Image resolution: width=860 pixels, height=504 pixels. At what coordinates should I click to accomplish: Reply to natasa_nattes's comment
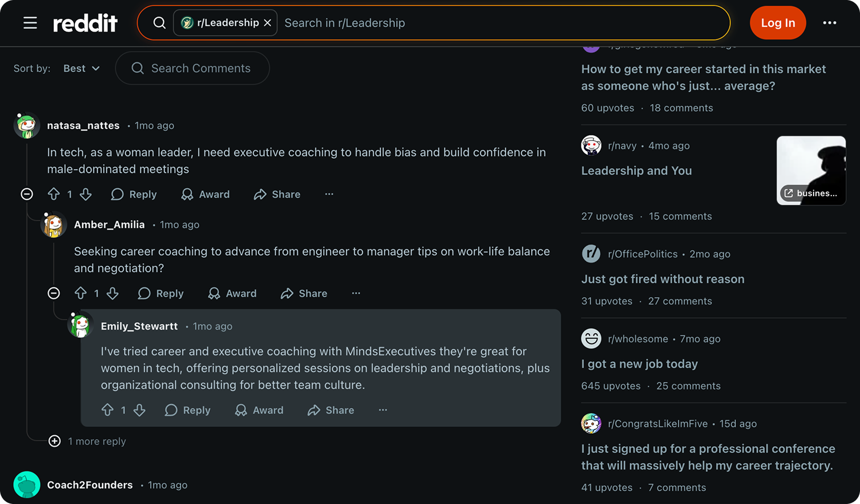tap(134, 194)
